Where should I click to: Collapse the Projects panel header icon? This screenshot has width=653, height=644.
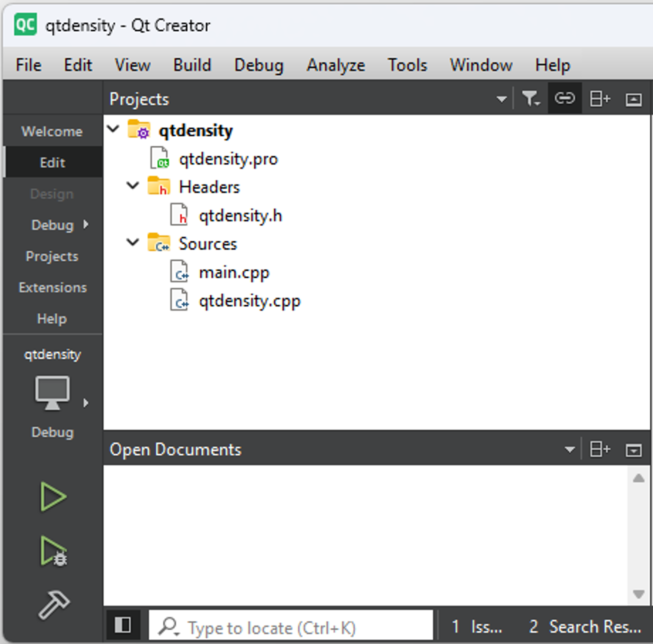pos(633,99)
